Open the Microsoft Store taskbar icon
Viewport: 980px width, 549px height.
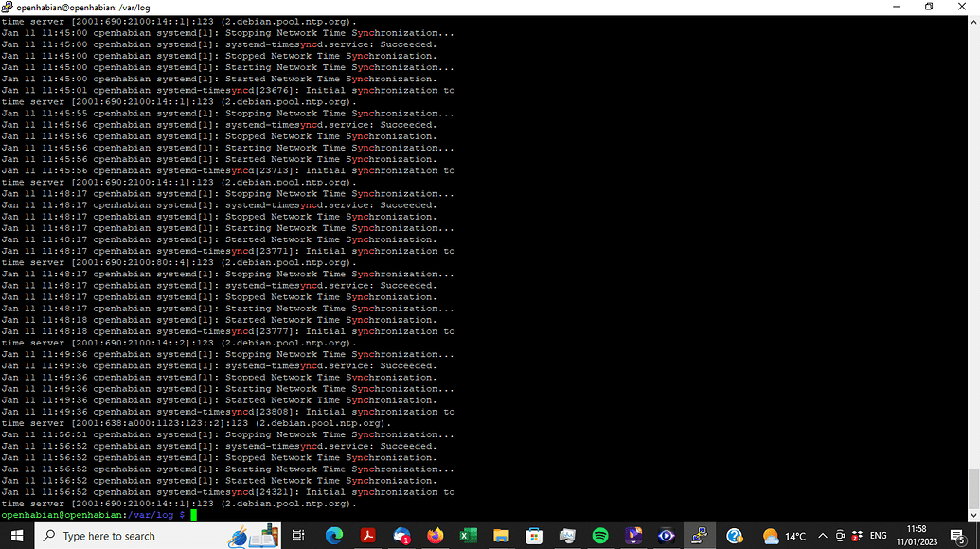pos(535,535)
